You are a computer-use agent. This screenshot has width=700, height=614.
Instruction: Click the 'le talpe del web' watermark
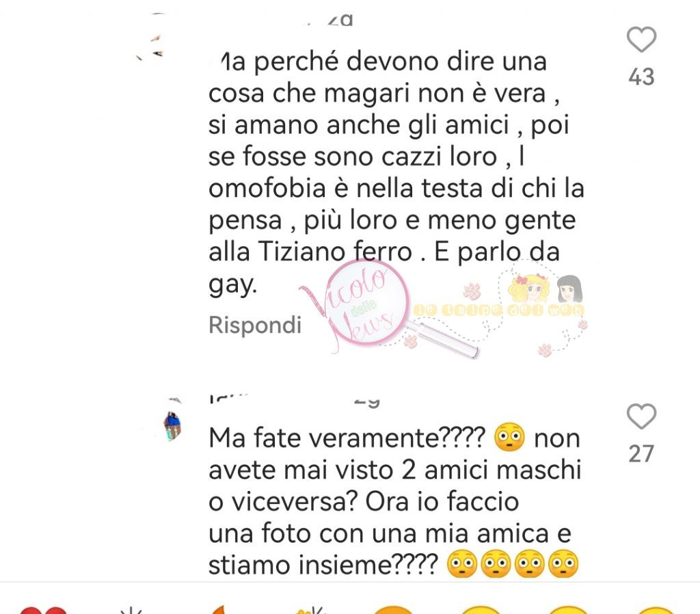(499, 310)
